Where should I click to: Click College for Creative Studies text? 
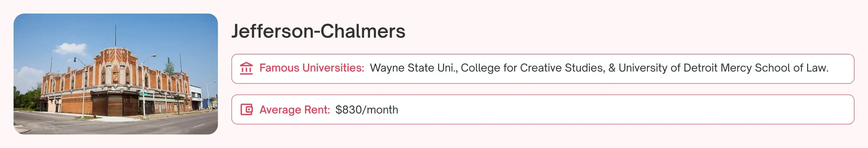pos(532,68)
